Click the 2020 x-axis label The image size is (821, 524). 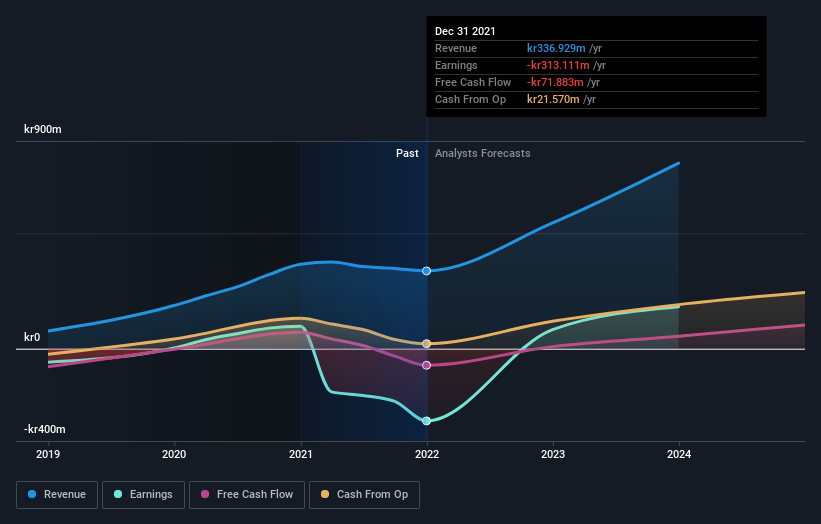pyautogui.click(x=174, y=454)
